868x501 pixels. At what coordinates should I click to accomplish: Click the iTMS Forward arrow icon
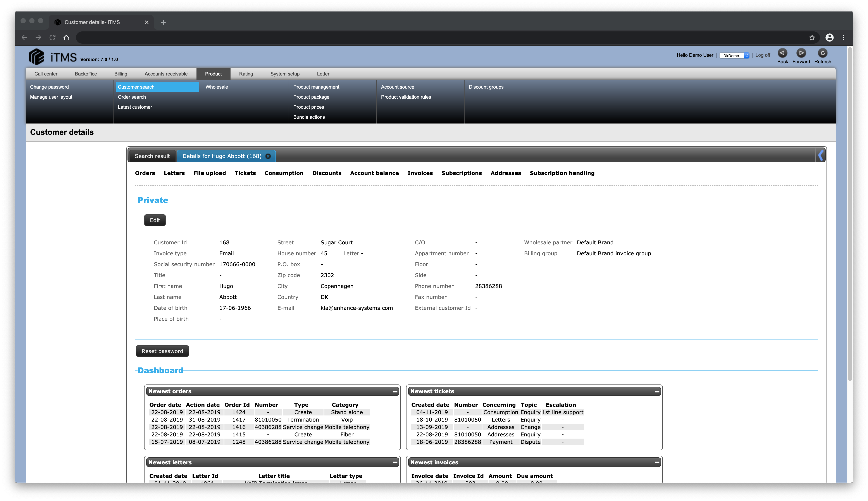(801, 53)
